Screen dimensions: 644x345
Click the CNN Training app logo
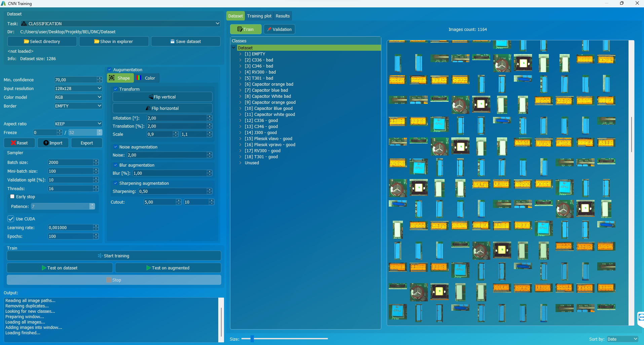[3, 3]
